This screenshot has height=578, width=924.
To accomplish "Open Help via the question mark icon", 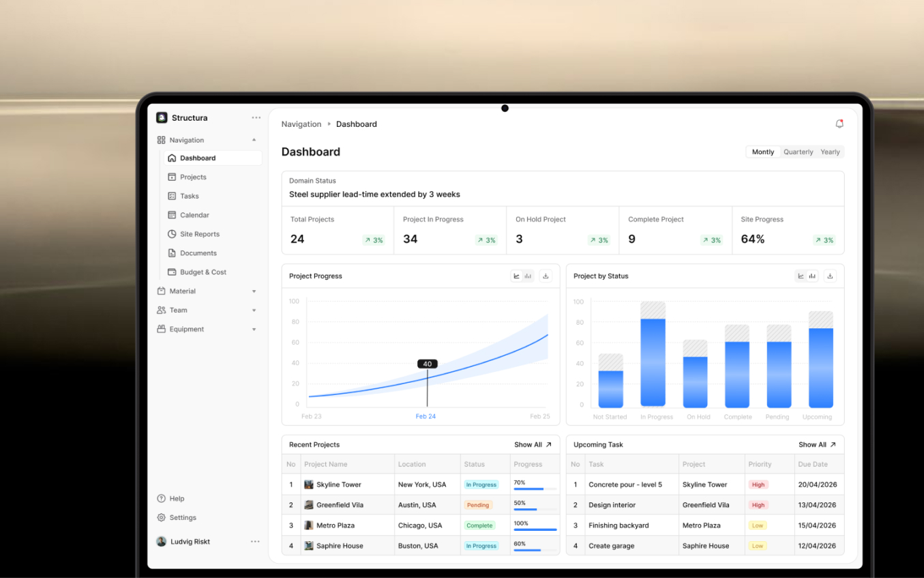I will tap(162, 498).
